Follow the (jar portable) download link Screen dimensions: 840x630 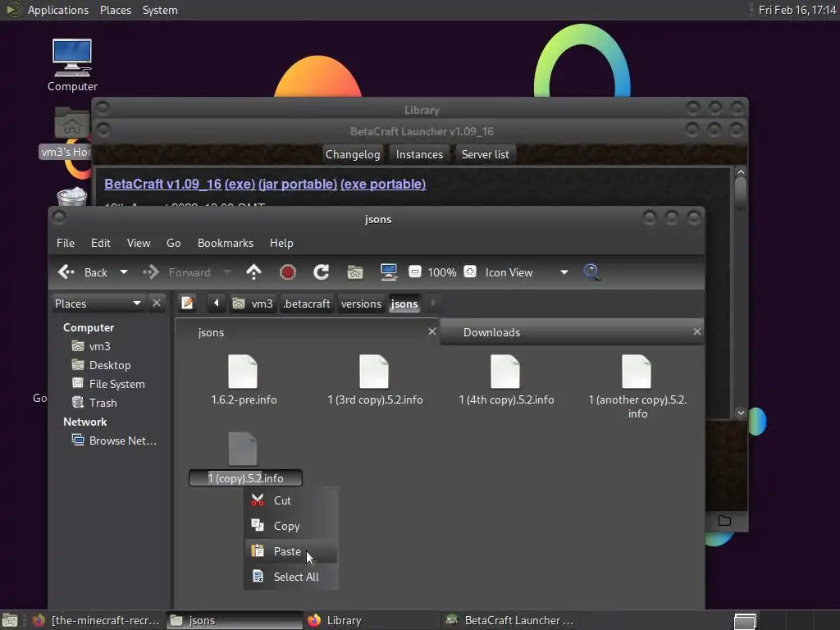pos(298,184)
